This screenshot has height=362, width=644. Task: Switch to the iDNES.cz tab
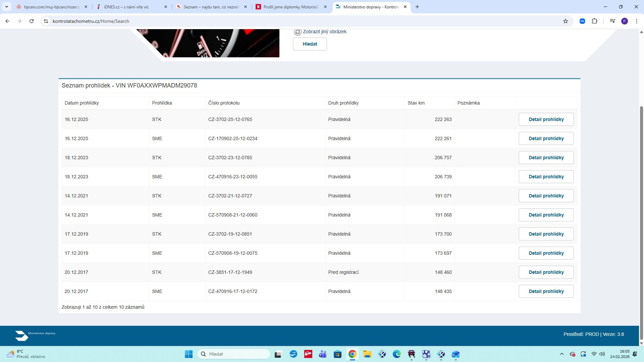[126, 7]
